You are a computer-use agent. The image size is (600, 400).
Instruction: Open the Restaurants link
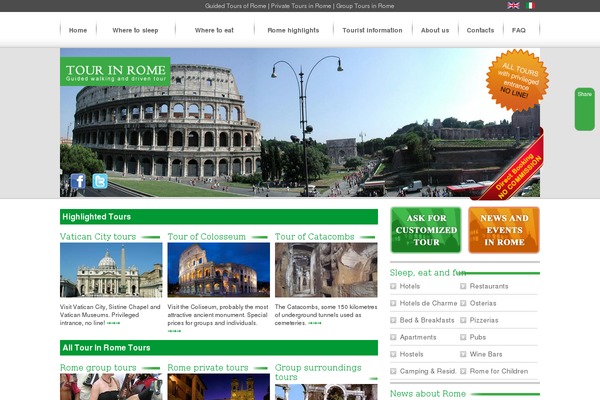(489, 286)
